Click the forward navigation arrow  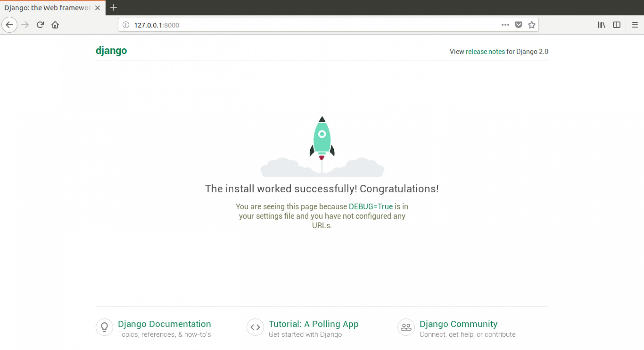coord(25,25)
